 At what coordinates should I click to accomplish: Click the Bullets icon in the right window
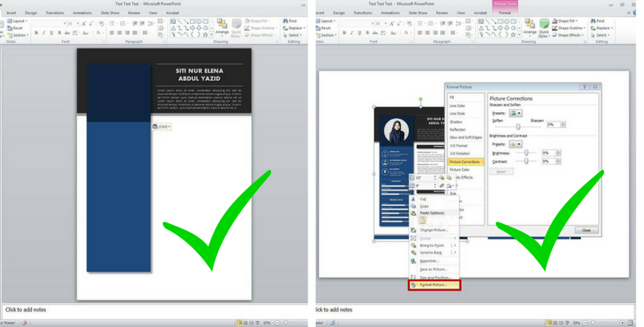coord(421,24)
